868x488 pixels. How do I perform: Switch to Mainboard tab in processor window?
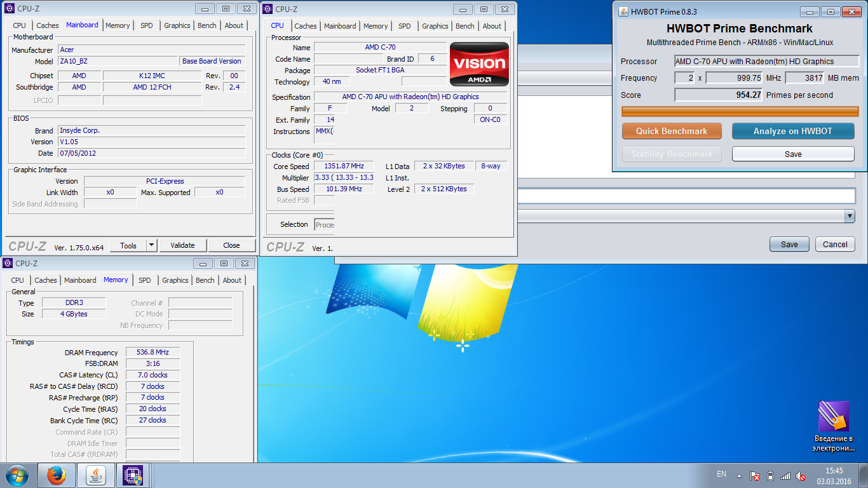tap(340, 26)
